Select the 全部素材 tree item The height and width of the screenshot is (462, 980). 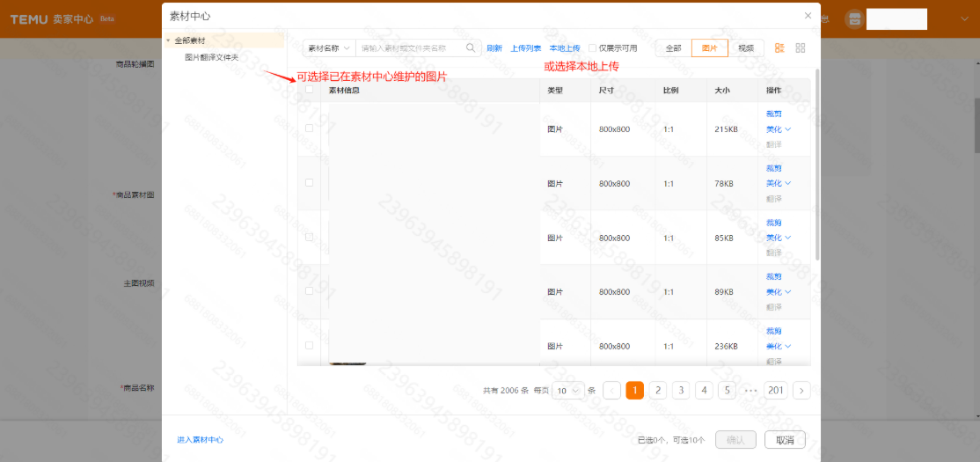click(x=189, y=40)
